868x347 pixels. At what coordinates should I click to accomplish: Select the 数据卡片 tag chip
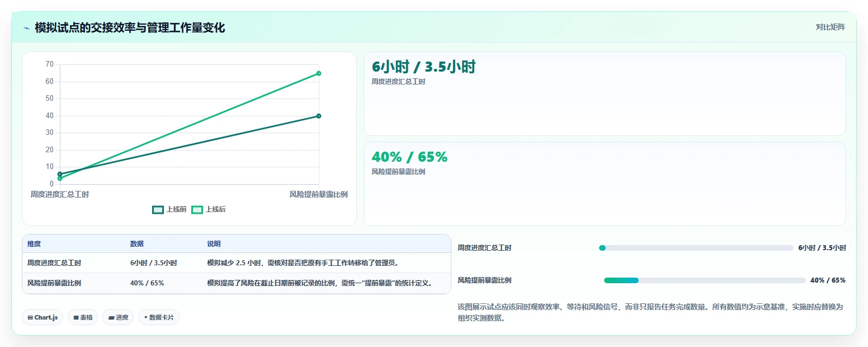tap(159, 317)
